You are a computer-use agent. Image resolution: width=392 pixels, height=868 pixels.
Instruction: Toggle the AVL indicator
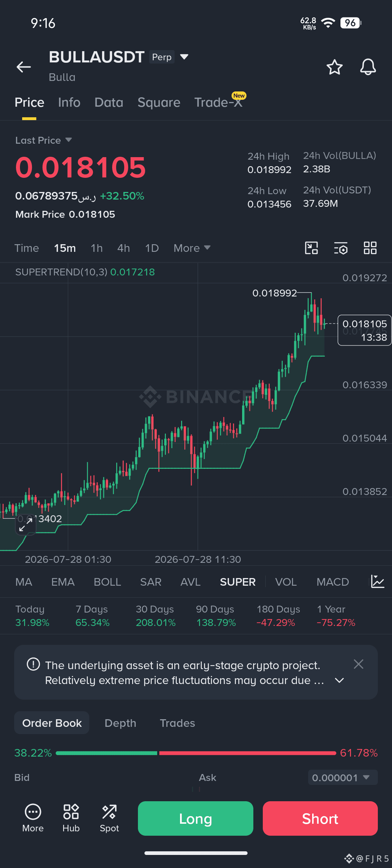click(191, 582)
